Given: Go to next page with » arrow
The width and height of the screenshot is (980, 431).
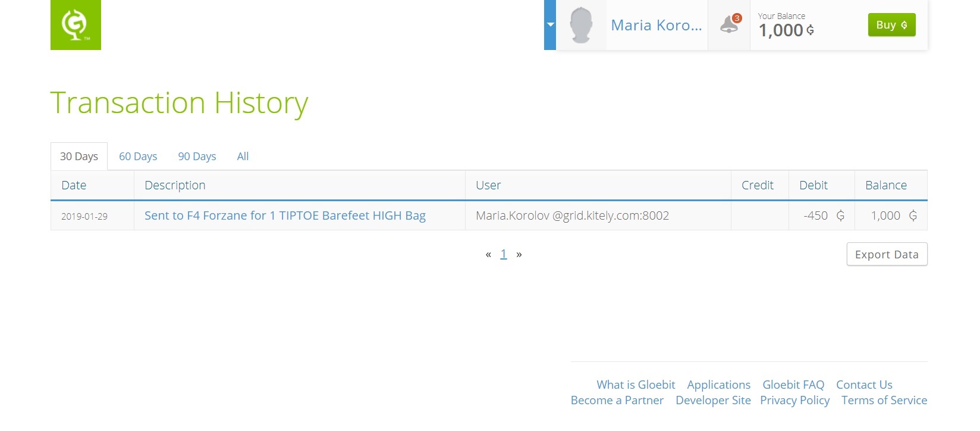Looking at the screenshot, I should (x=519, y=255).
